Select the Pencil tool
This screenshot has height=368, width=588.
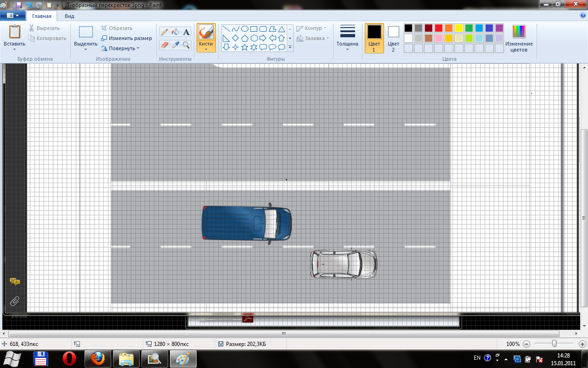(x=165, y=32)
